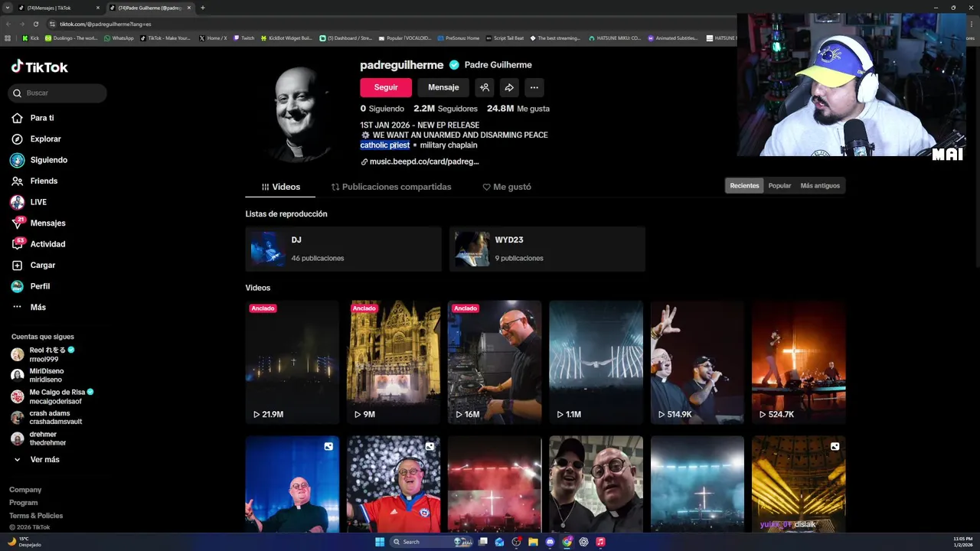
Task: Expand Ver más followed accounts
Action: point(37,459)
